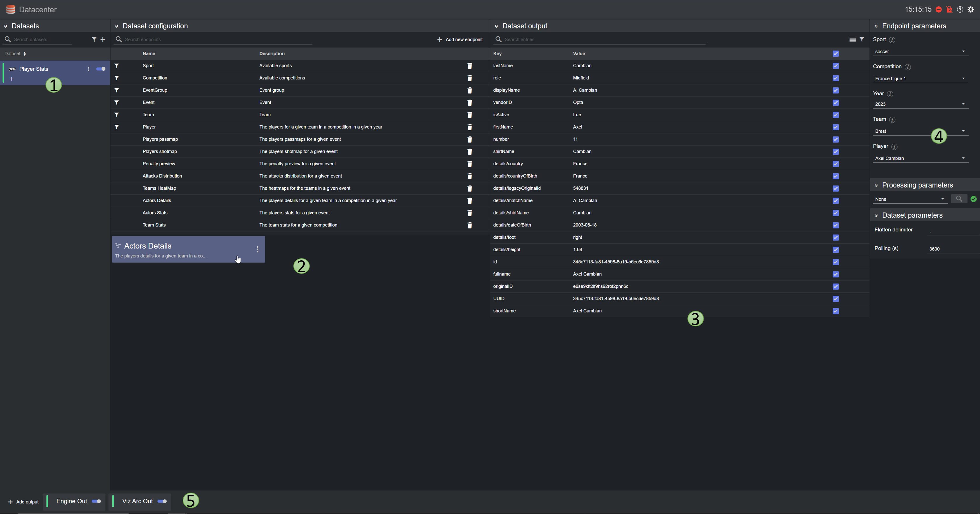Collapse the Endpoint parameters panel
The height and width of the screenshot is (523, 980).
(876, 26)
